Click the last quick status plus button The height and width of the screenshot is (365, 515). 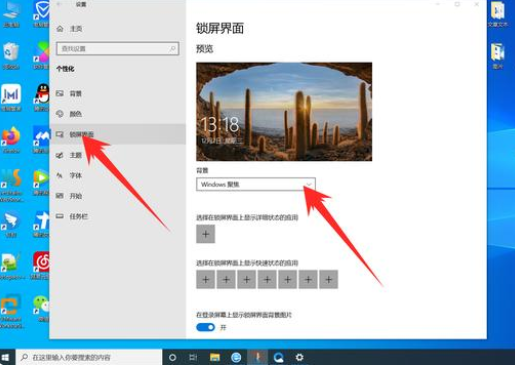329,279
